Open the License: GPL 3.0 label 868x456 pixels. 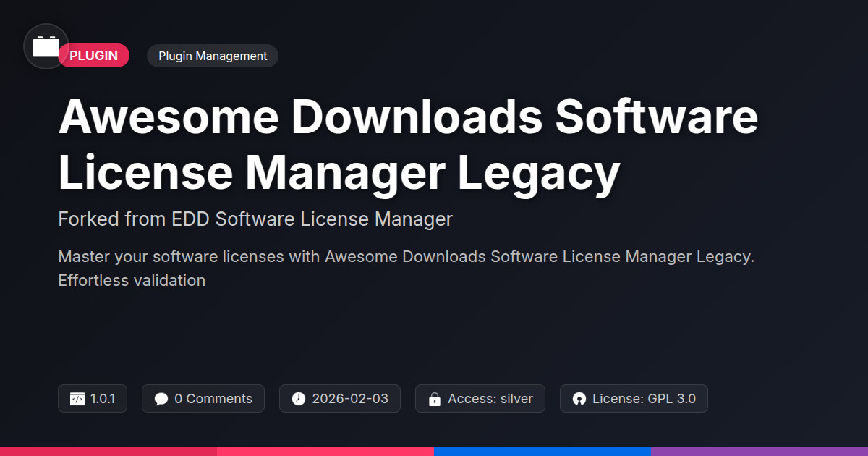[644, 399]
